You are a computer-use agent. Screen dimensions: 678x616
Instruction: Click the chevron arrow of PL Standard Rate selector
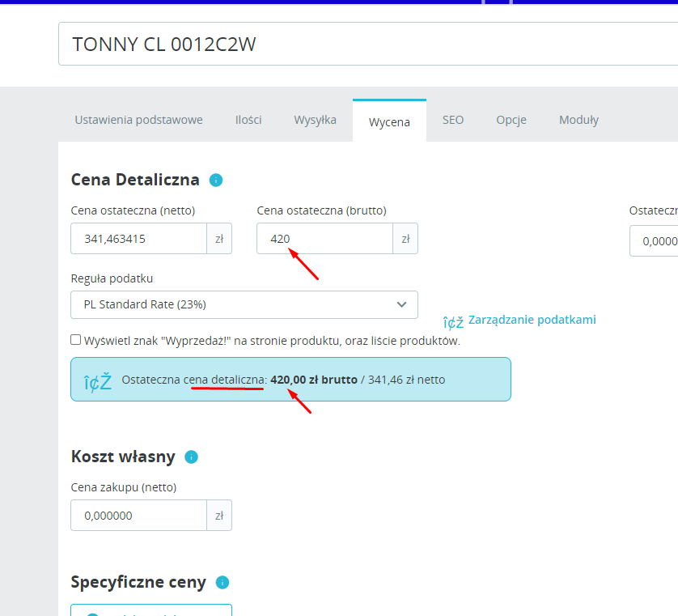click(x=401, y=304)
